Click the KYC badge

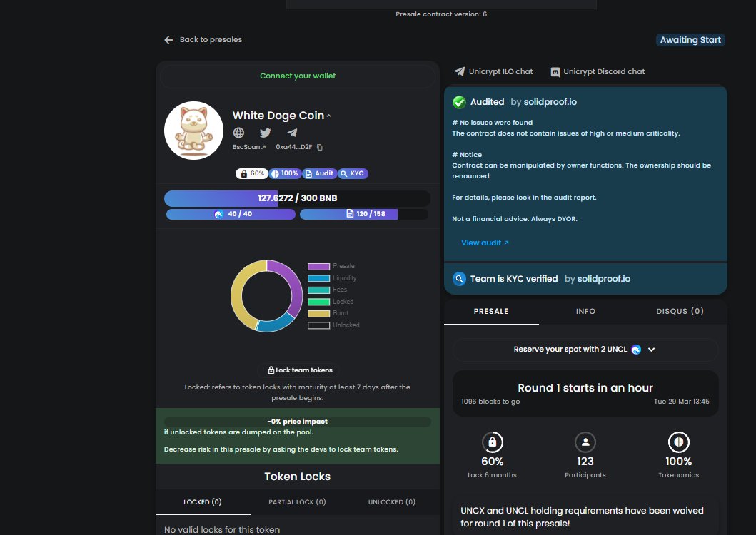[x=353, y=173]
